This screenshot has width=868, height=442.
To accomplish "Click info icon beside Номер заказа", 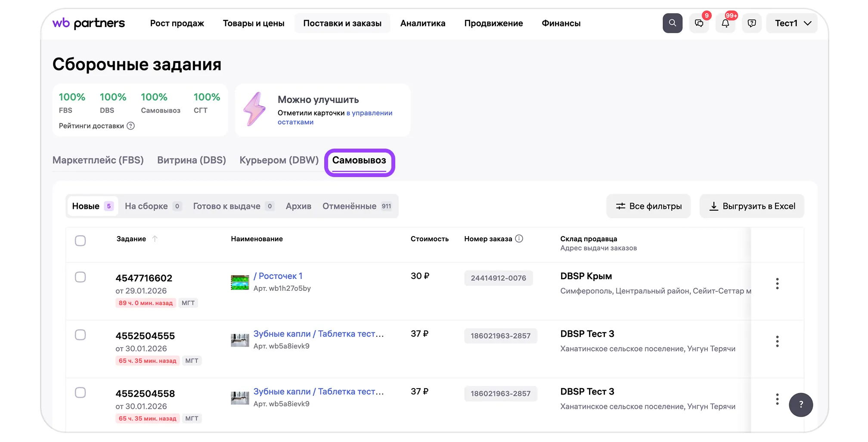I will coord(519,239).
